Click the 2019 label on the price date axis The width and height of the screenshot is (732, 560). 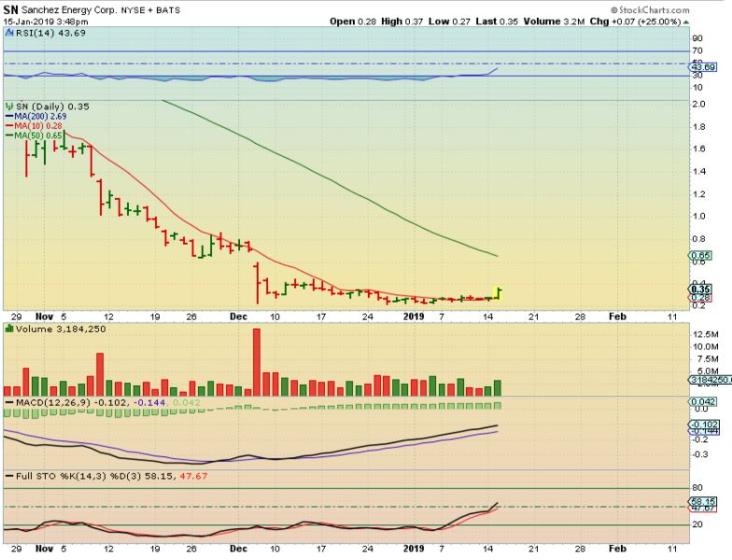coord(414,316)
